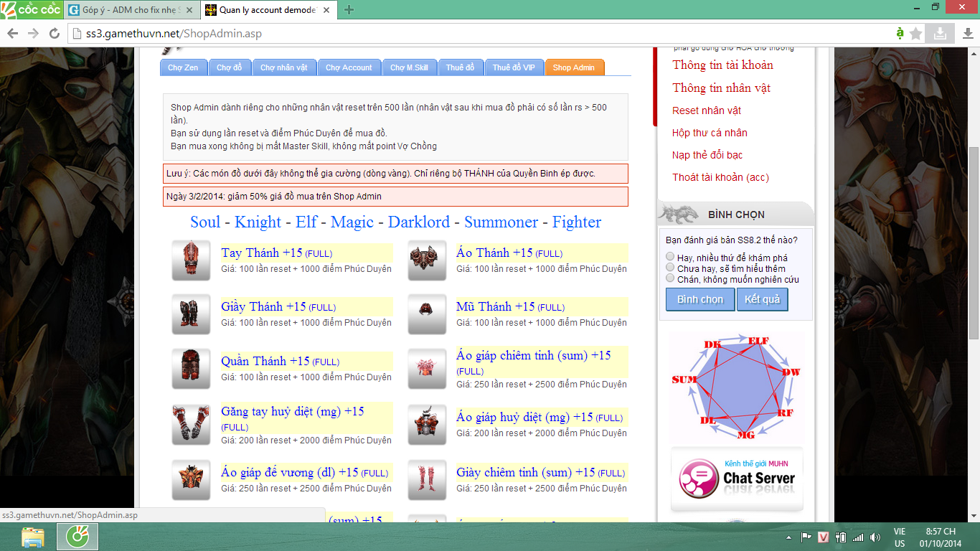Open the Chợ M.Skill tab

(409, 67)
